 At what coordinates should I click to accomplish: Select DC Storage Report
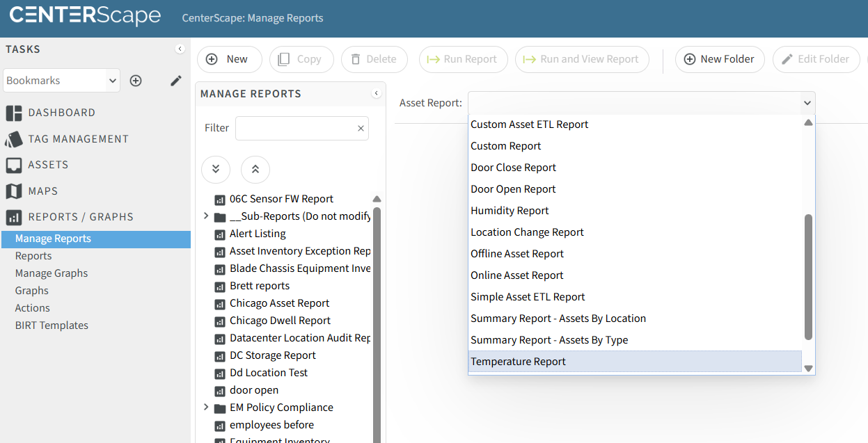click(x=265, y=355)
